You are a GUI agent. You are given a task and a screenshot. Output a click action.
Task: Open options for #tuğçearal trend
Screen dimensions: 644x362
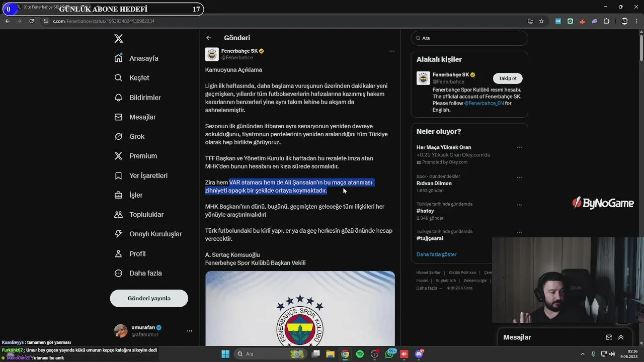(x=519, y=232)
